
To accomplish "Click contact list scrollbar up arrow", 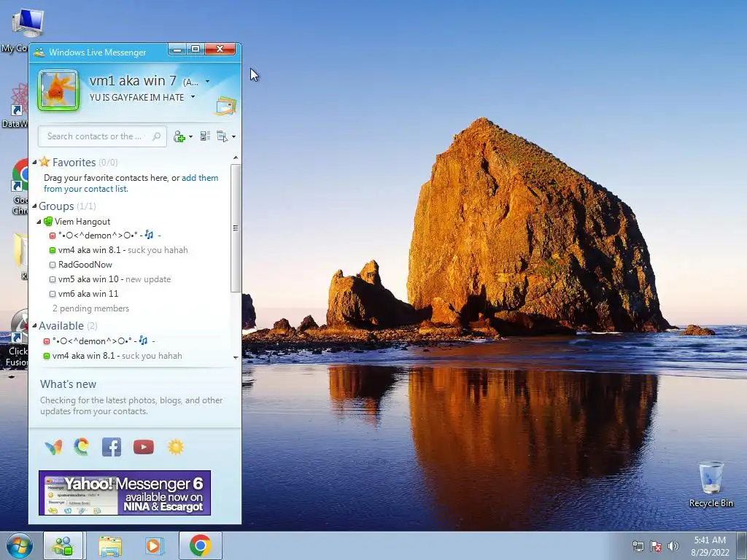I will 236,157.
